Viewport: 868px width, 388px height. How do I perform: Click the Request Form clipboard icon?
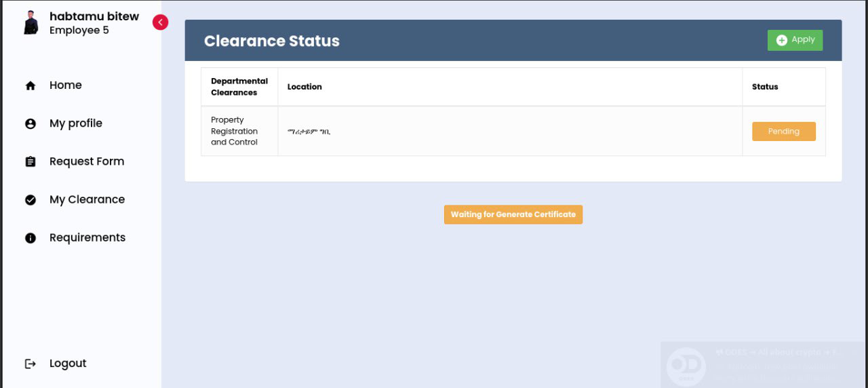pos(30,161)
